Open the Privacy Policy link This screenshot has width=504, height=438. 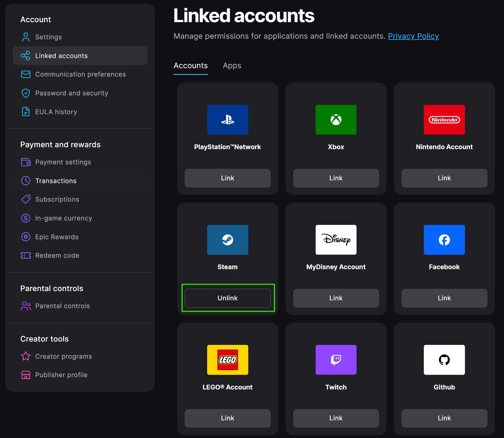click(413, 36)
